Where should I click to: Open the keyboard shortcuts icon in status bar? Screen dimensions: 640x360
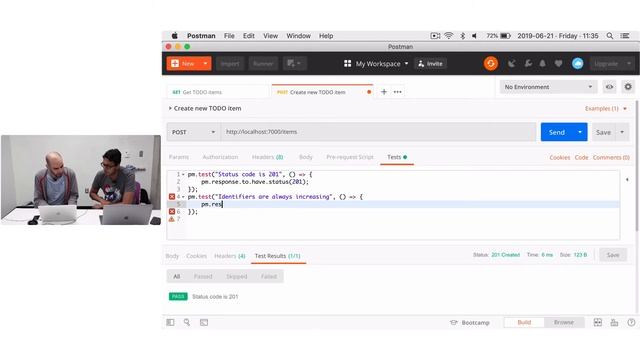pyautogui.click(x=614, y=322)
